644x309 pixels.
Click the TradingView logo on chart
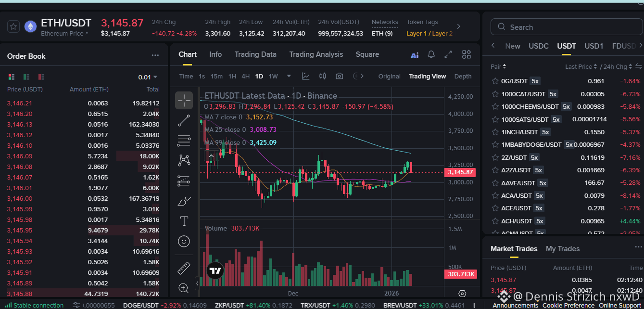215,271
